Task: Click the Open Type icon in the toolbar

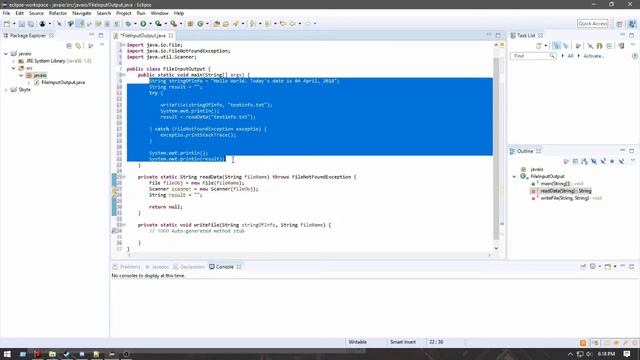Action: coord(217,24)
